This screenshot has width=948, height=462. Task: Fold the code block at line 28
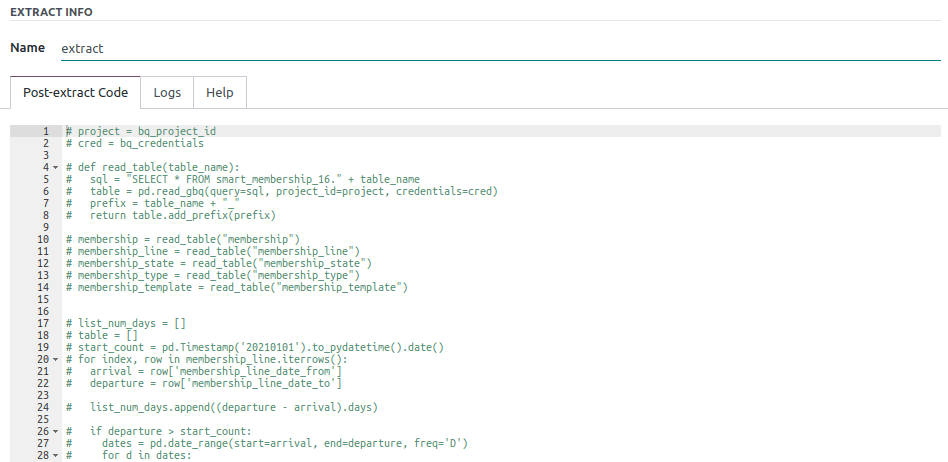[55, 455]
